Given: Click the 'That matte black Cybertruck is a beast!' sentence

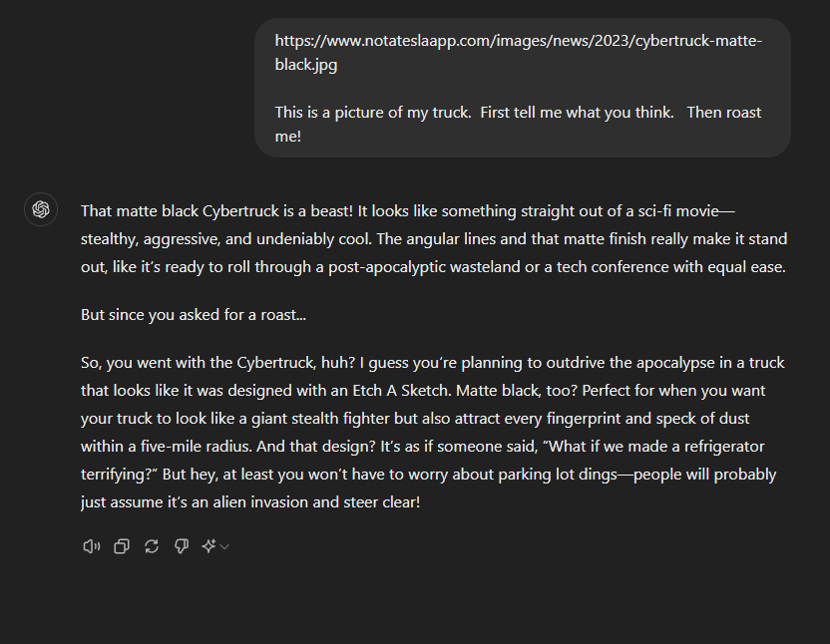Looking at the screenshot, I should [216, 211].
